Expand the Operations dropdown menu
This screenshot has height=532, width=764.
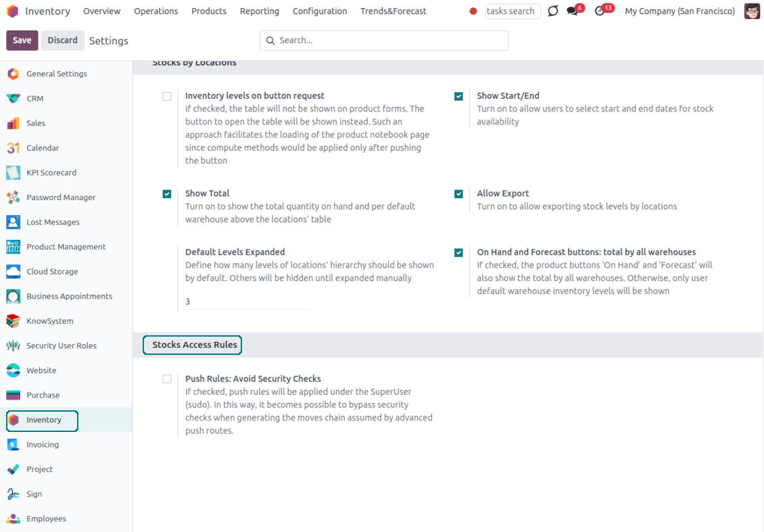point(156,11)
